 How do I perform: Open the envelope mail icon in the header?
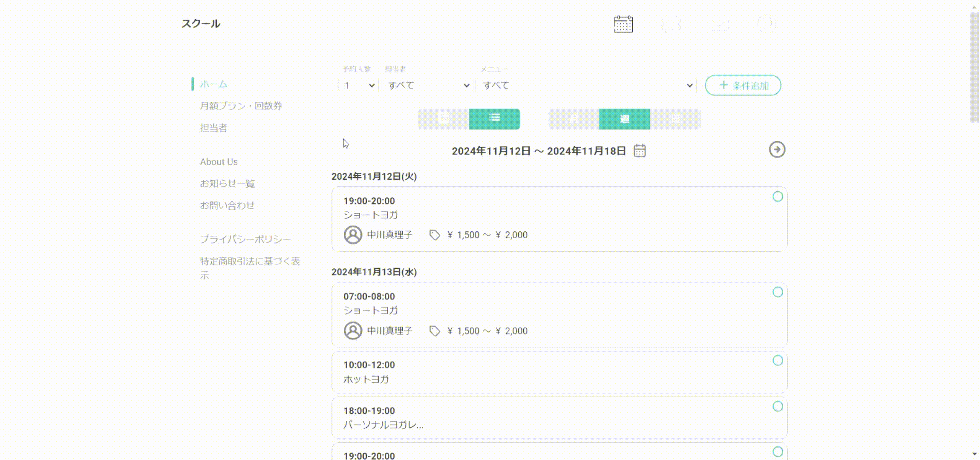(x=719, y=24)
